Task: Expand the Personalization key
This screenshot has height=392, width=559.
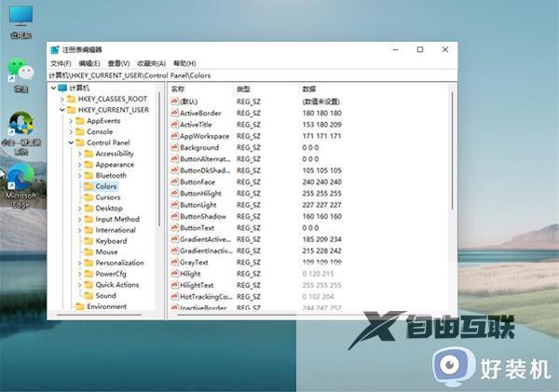Action: [x=79, y=263]
